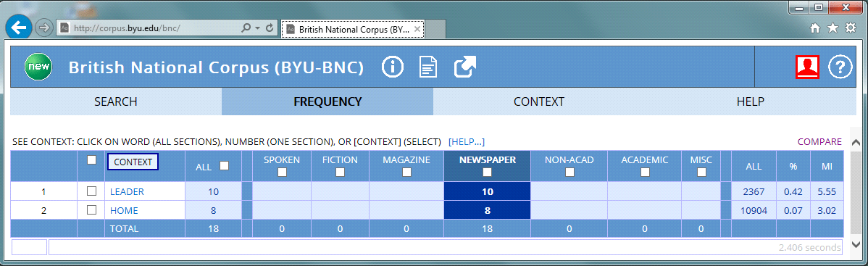Screen dimensions: 868x266
Task: Click percent value 0.07
Action: 793,210
